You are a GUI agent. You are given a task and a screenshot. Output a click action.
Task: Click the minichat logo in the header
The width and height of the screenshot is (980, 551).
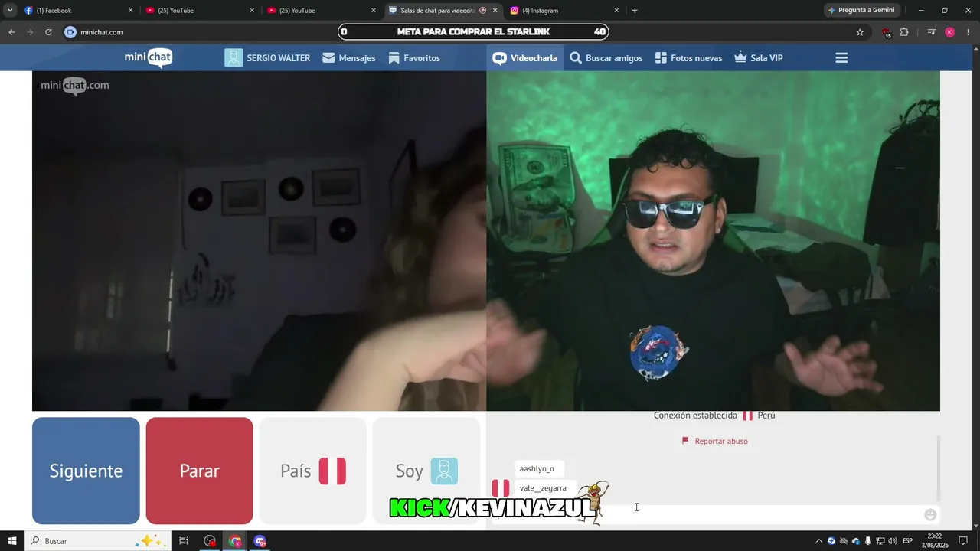pyautogui.click(x=149, y=57)
